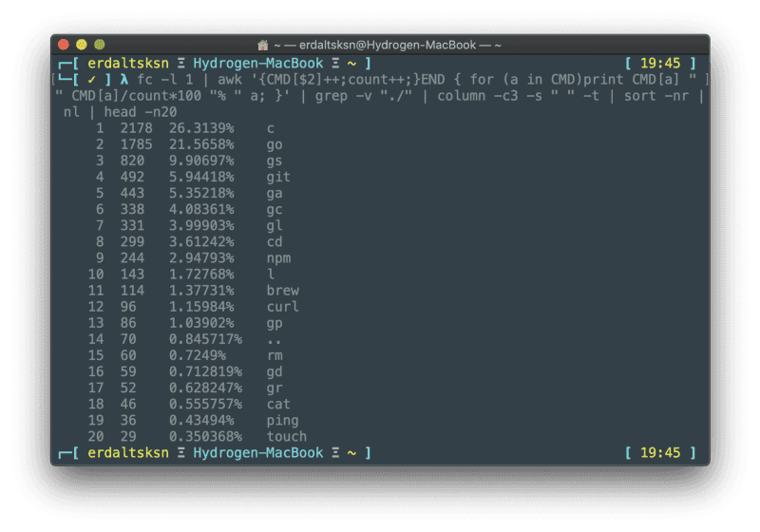Click the count 1785 in row 2
760x532 pixels.
pyautogui.click(x=136, y=144)
